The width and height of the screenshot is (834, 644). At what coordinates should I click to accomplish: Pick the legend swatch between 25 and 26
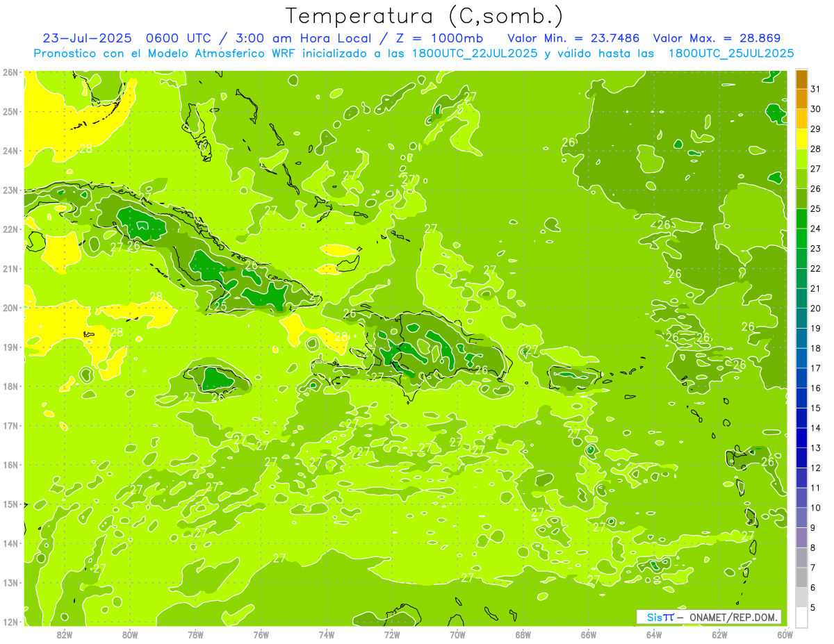[801, 199]
